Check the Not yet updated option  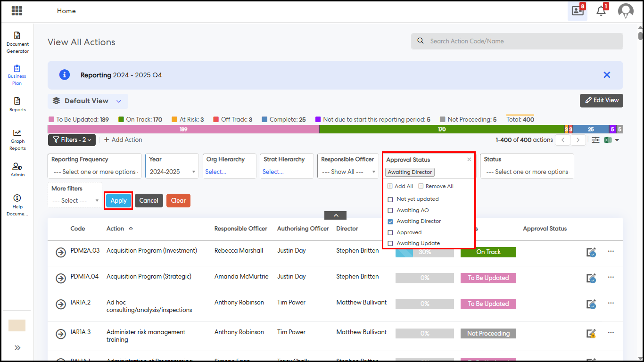(x=390, y=199)
